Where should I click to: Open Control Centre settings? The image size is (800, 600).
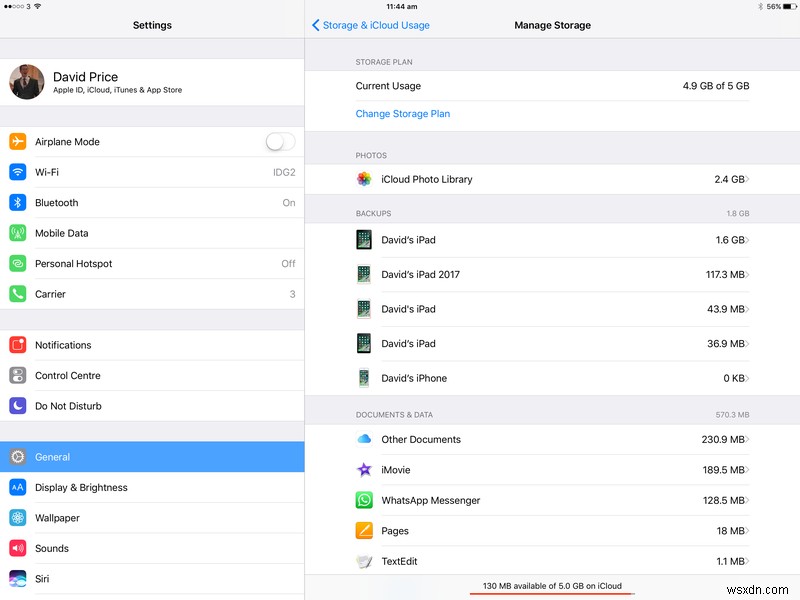click(152, 376)
